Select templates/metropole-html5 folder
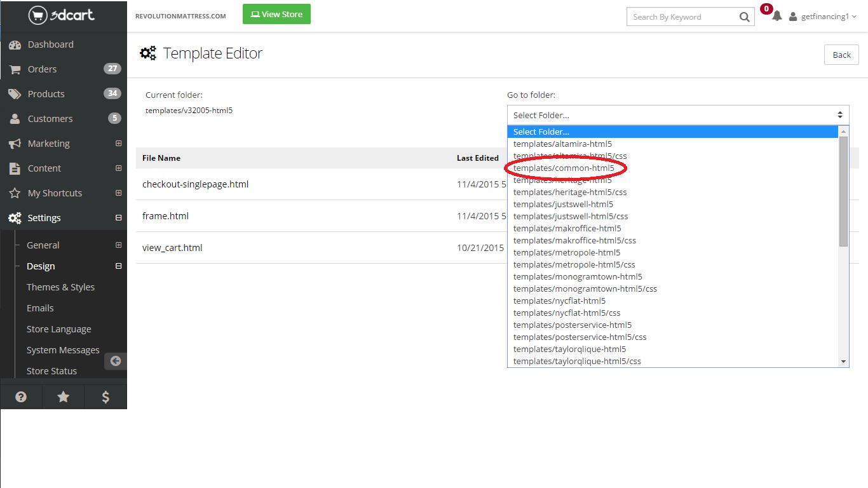Screen dimensions: 868x488 click(x=567, y=252)
